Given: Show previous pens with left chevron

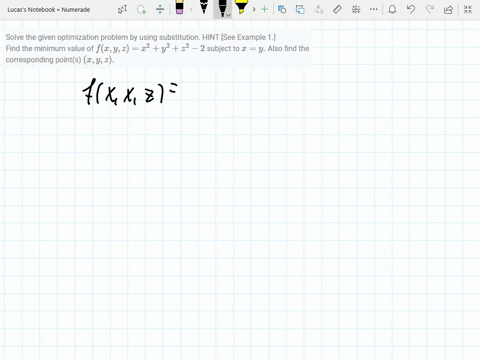Looking at the screenshot, I should pyautogui.click(x=191, y=9).
